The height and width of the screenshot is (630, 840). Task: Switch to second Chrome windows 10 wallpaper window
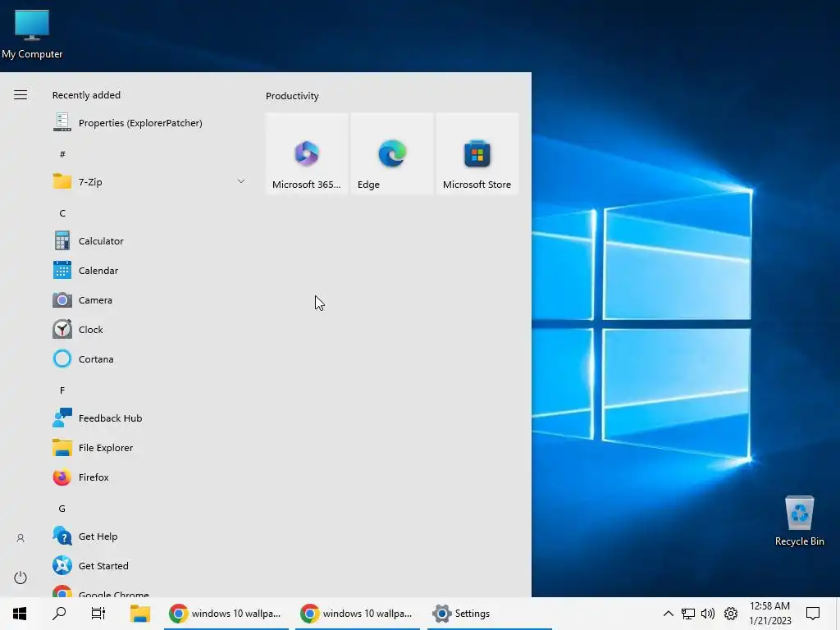(358, 614)
